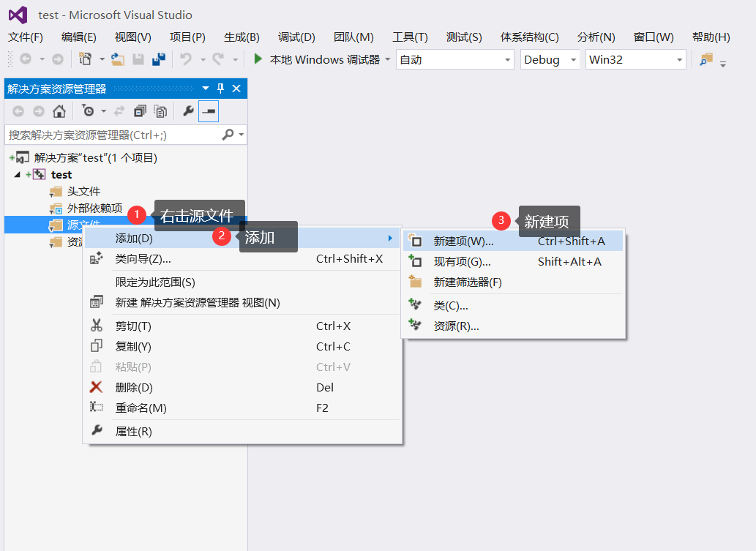Screen dimensions: 756x551
Task: Open the 项目(P) menu
Action: coord(187,37)
